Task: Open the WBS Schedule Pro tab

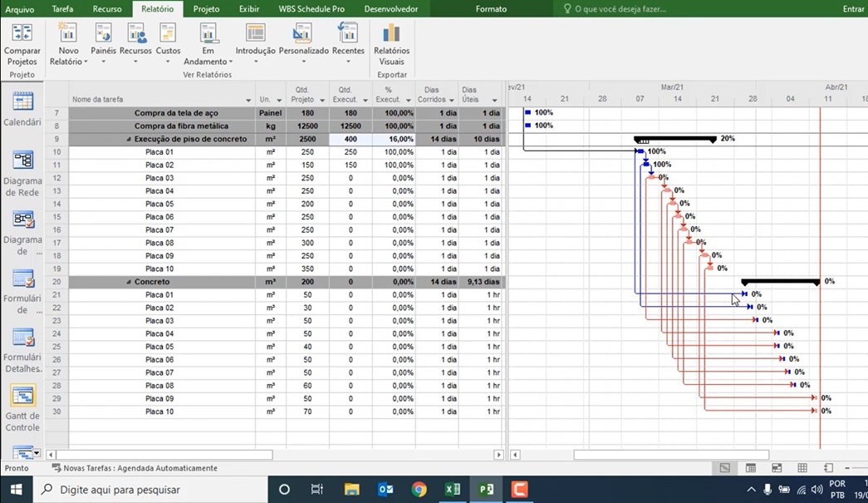Action: 311,9
